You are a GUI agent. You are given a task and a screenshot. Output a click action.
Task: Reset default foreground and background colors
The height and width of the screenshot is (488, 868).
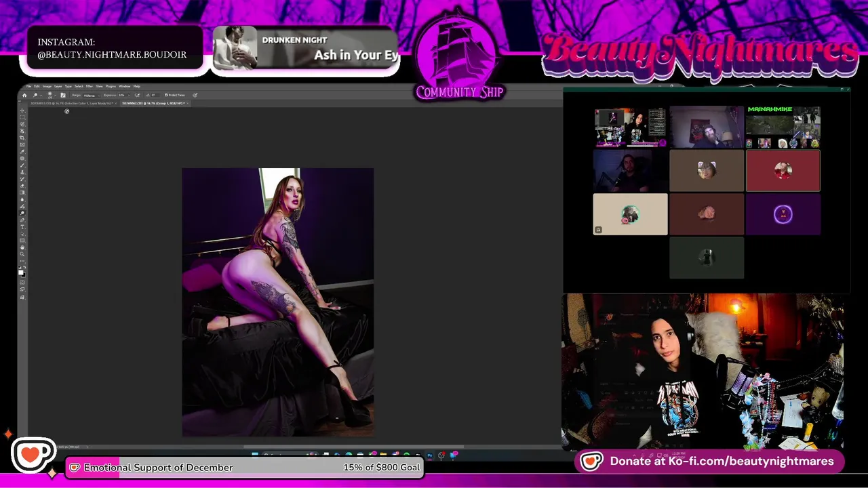pos(20,268)
